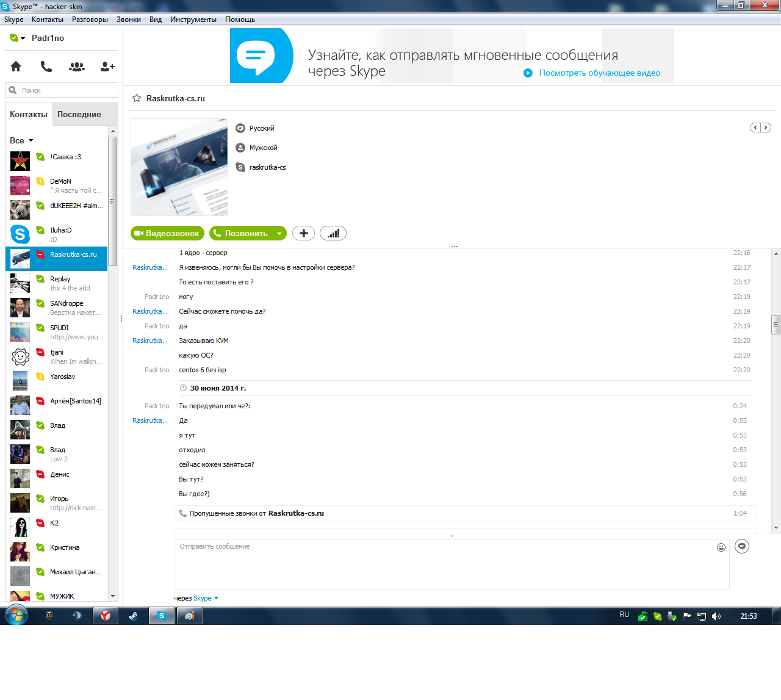Click the plus add-people button
This screenshot has height=700, width=781.
pyautogui.click(x=304, y=233)
